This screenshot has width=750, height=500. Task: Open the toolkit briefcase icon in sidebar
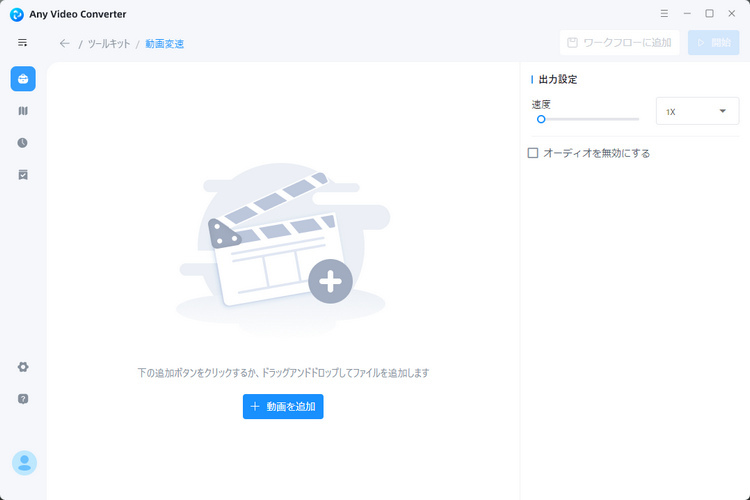(x=23, y=79)
